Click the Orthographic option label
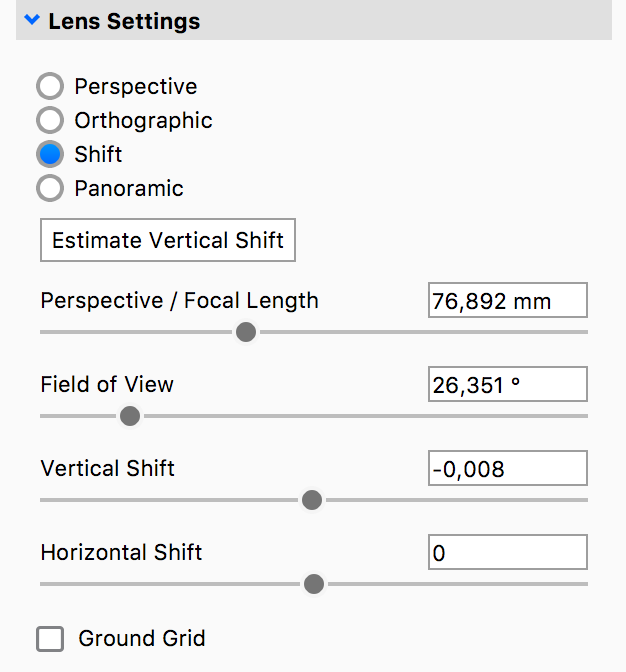The width and height of the screenshot is (626, 672). (143, 121)
